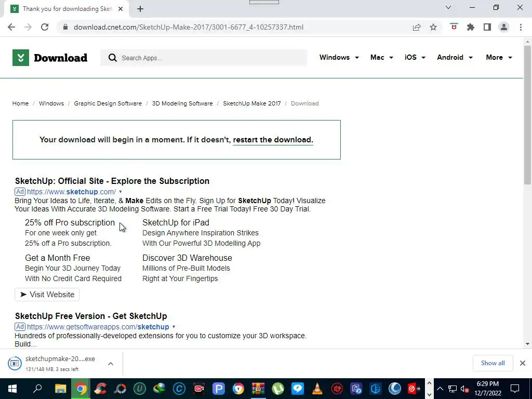This screenshot has width=532, height=399.
Task: Bookmark this page with the star icon
Action: tap(433, 27)
